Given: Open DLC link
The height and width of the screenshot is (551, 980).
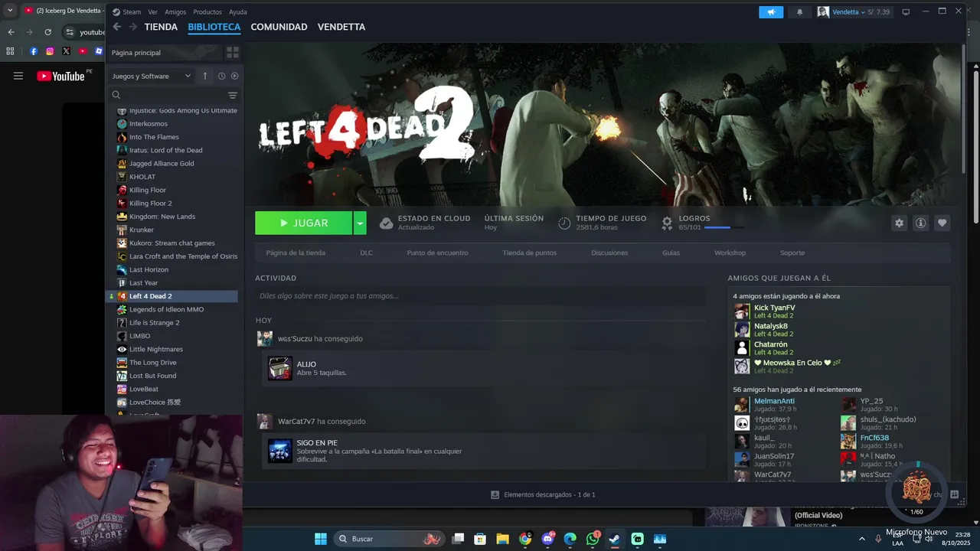Looking at the screenshot, I should coord(367,253).
